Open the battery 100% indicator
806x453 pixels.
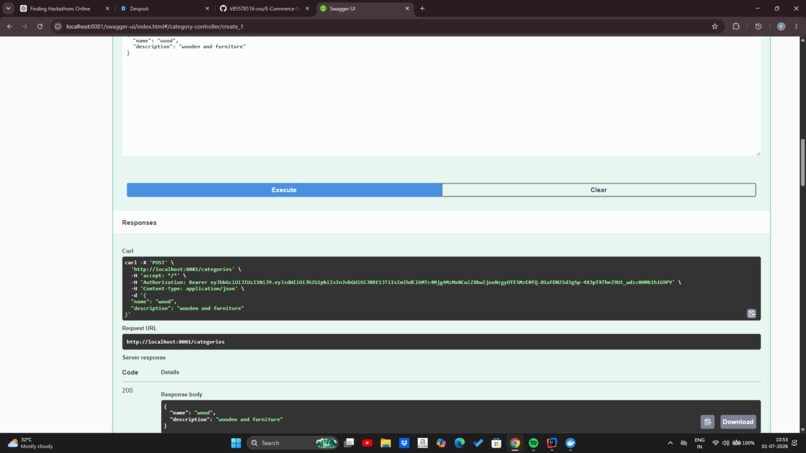tap(743, 443)
